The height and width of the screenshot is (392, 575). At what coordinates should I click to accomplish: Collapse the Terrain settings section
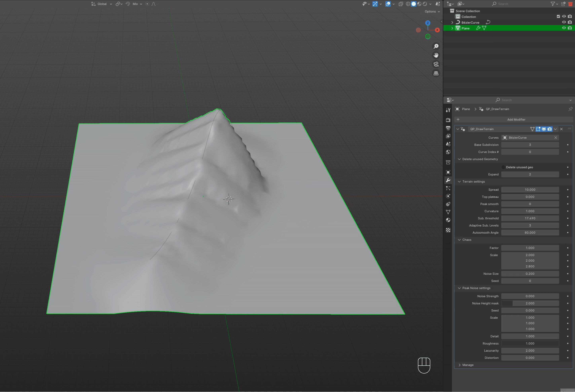(459, 182)
